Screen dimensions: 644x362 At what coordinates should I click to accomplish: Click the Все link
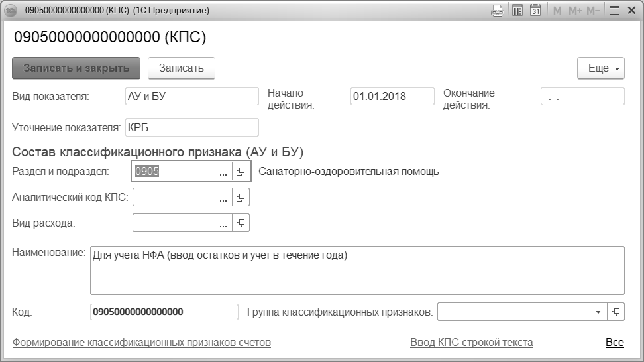[x=615, y=342]
